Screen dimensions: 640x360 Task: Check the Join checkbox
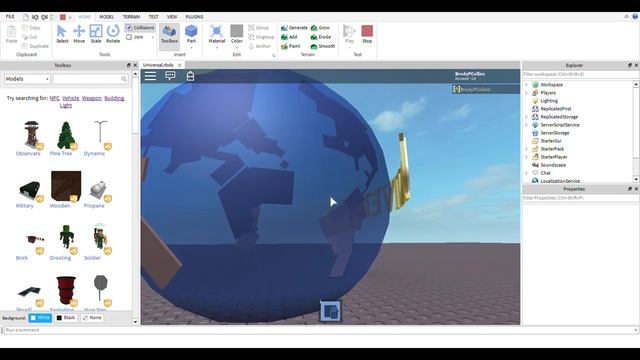pos(129,37)
